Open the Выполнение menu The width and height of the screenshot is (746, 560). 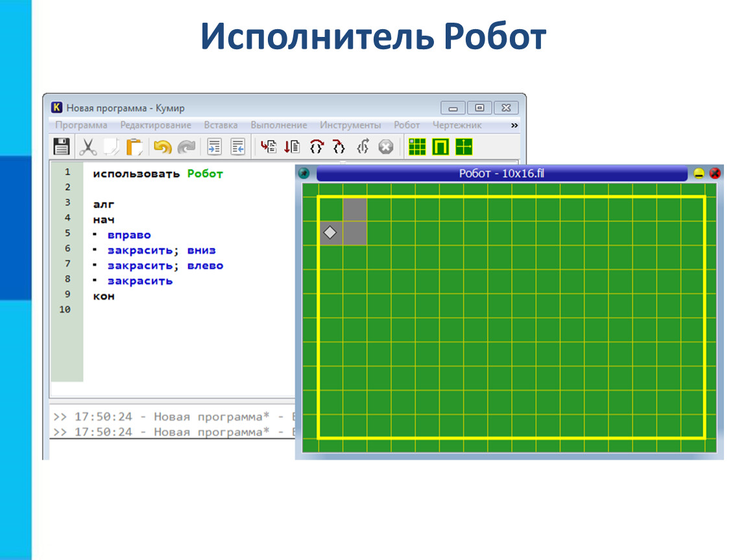(278, 125)
